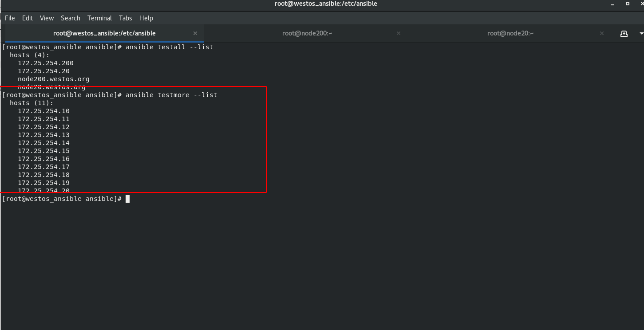This screenshot has height=330, width=644.
Task: Click the 'hosts (11):' line
Action: coord(32,103)
